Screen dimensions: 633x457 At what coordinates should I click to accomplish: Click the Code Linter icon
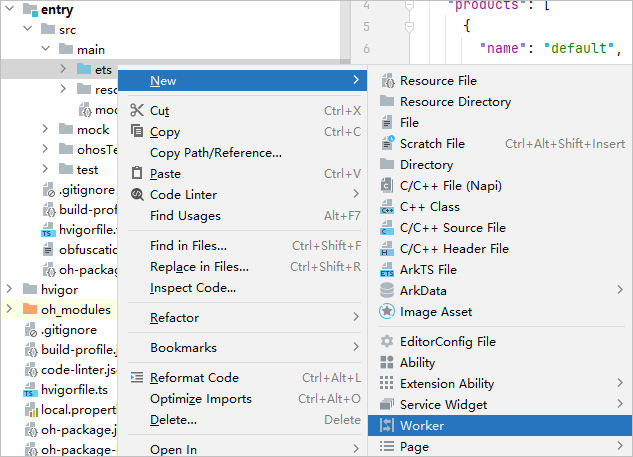point(137,195)
